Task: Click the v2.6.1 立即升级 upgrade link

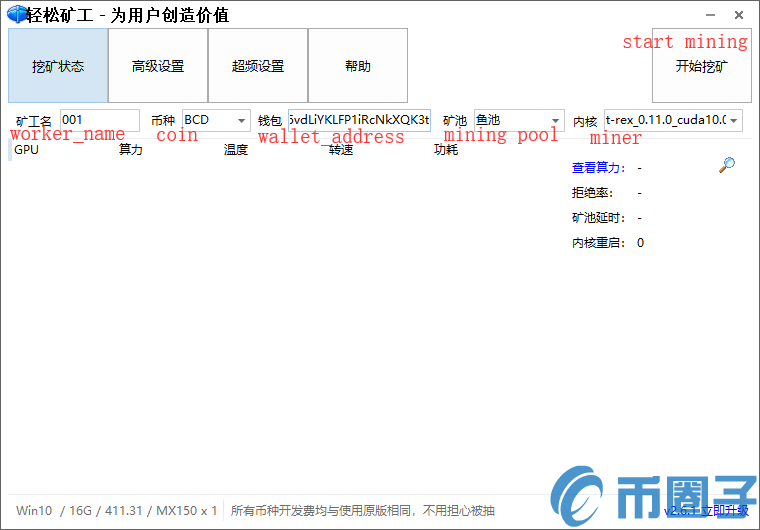Action: pyautogui.click(x=706, y=511)
